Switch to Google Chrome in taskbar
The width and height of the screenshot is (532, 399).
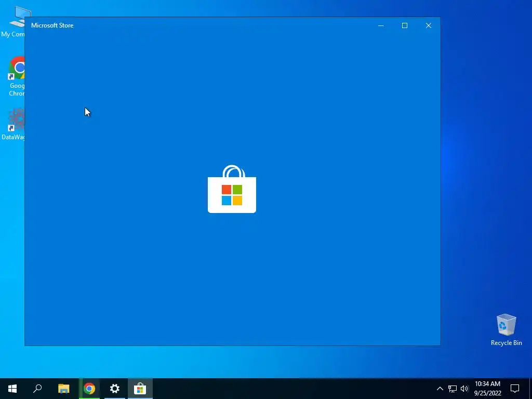click(x=89, y=389)
